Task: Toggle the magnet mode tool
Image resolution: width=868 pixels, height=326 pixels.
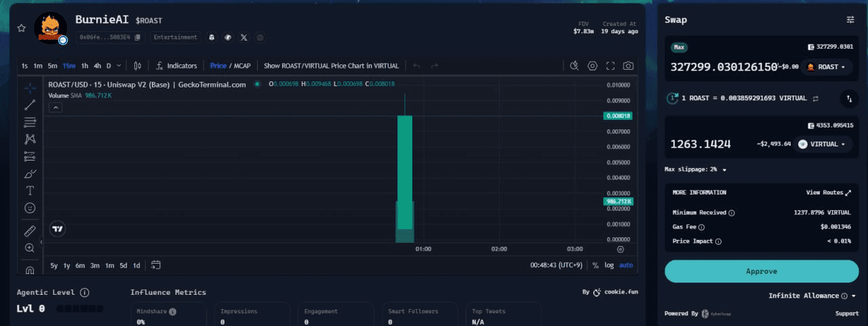Action: coord(30,270)
